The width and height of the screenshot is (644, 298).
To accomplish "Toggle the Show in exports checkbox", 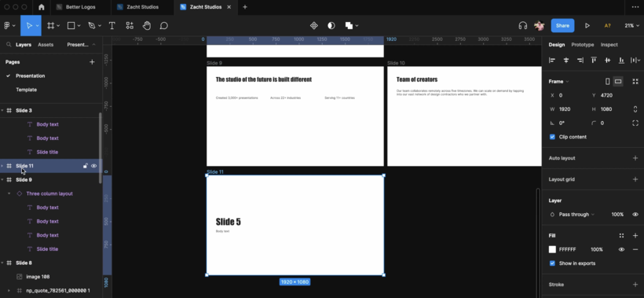I will pos(552,263).
